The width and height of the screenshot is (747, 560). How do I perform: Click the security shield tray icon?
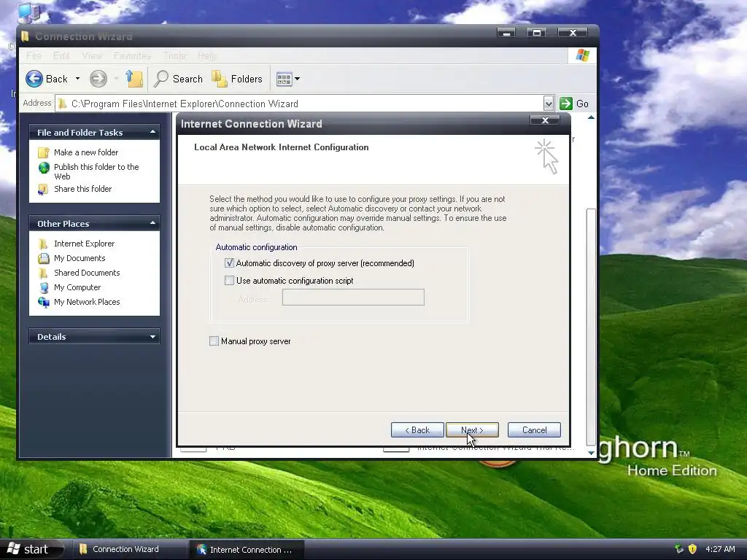[x=692, y=548]
